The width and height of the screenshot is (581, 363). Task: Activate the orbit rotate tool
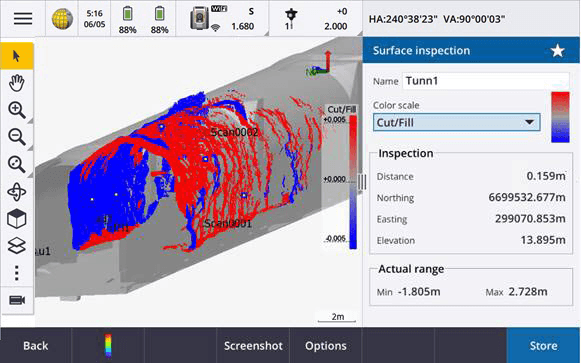[x=17, y=192]
